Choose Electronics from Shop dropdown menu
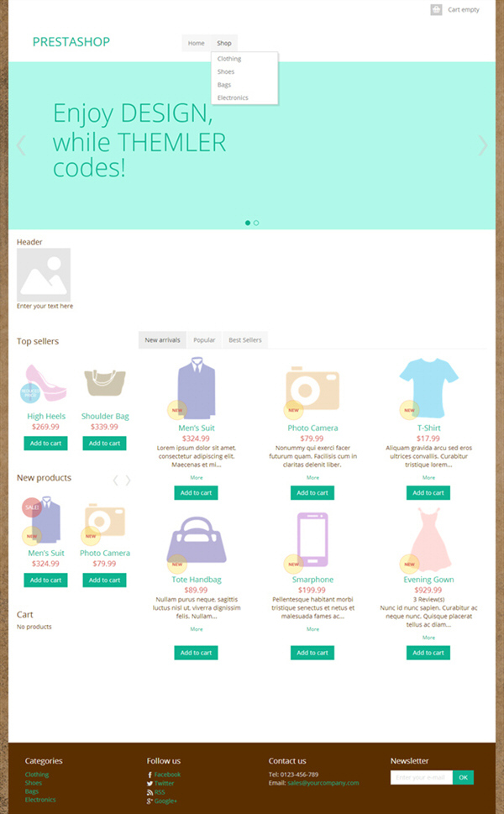504x814 pixels. coord(233,97)
